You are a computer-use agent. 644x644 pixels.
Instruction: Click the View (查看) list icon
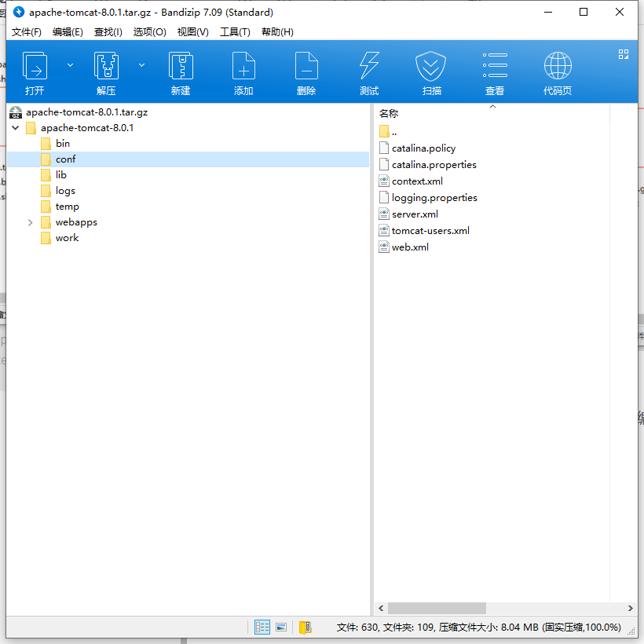click(x=495, y=66)
